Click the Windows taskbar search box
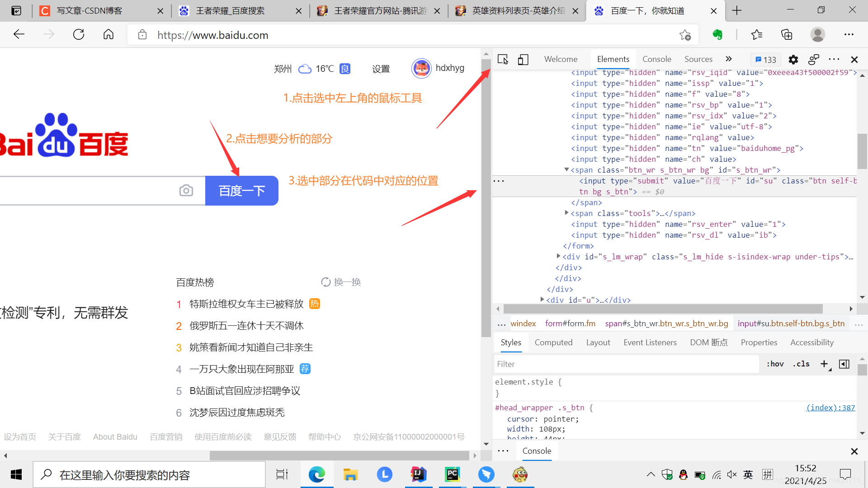868x488 pixels. 149,474
